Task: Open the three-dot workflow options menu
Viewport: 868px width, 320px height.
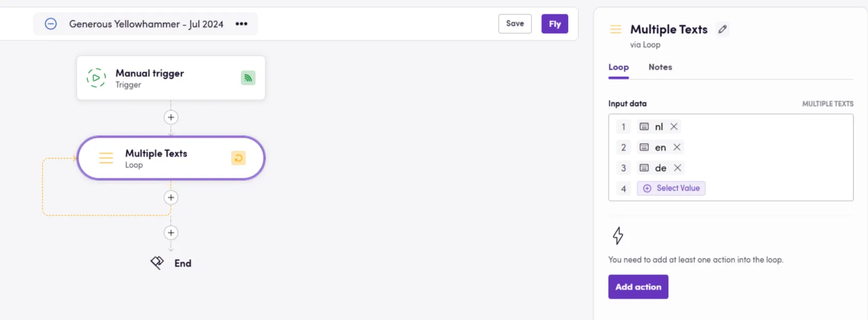Action: (x=241, y=24)
